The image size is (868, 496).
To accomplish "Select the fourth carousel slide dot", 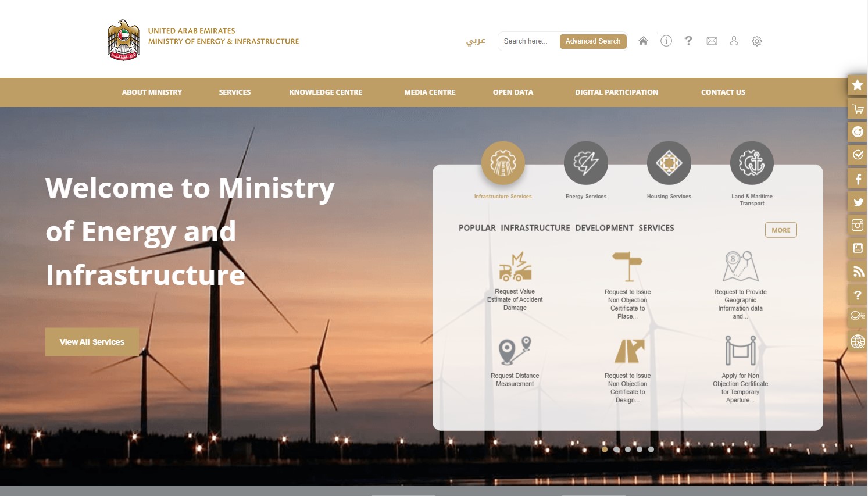I will [640, 449].
